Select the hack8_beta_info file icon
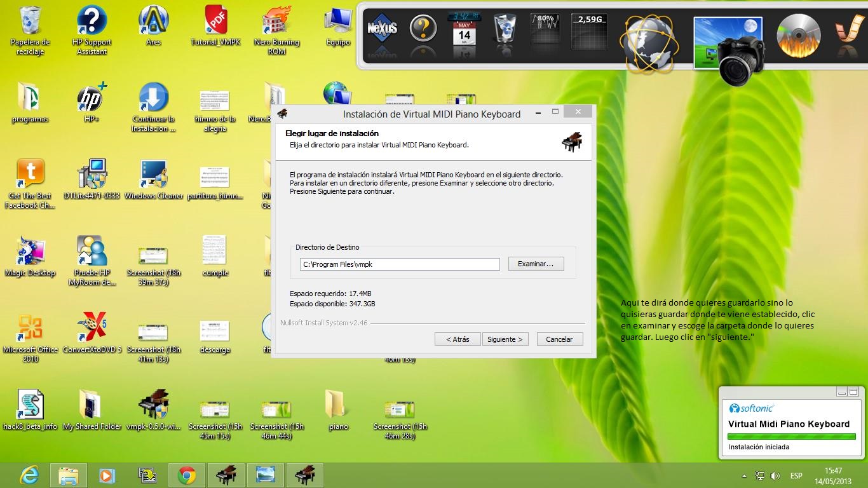Screen dimensions: 868x488 click(x=30, y=410)
